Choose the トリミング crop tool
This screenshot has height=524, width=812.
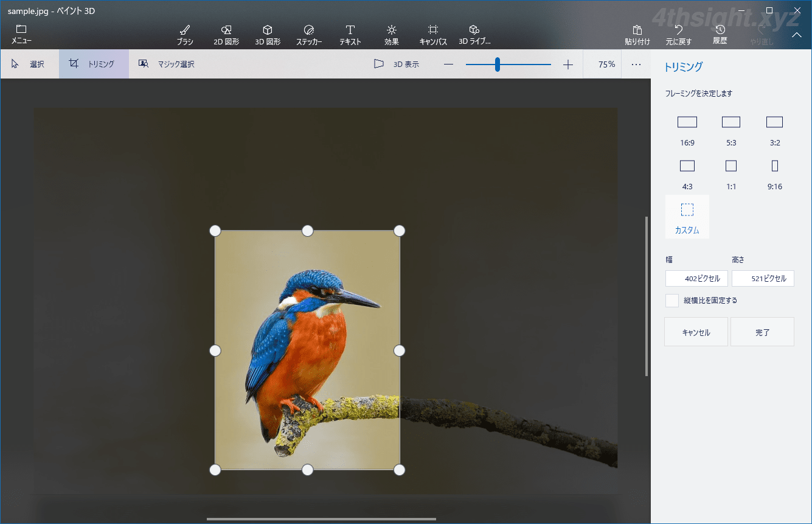tap(94, 64)
